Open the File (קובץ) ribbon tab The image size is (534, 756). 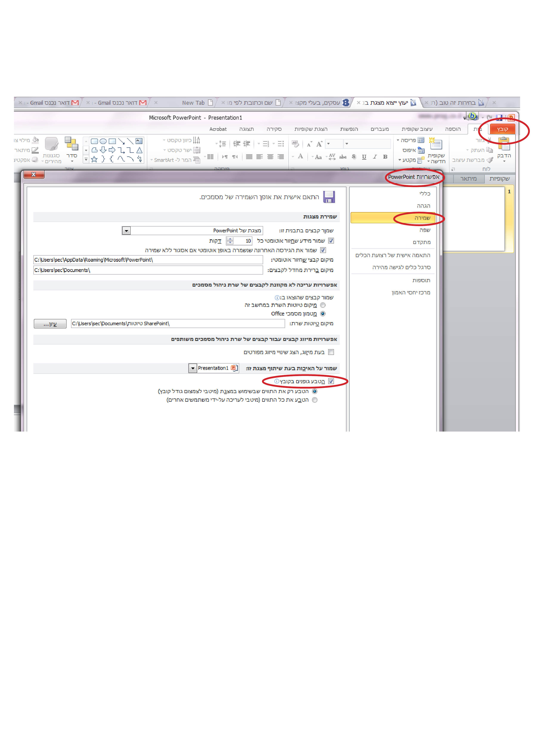[x=502, y=129]
